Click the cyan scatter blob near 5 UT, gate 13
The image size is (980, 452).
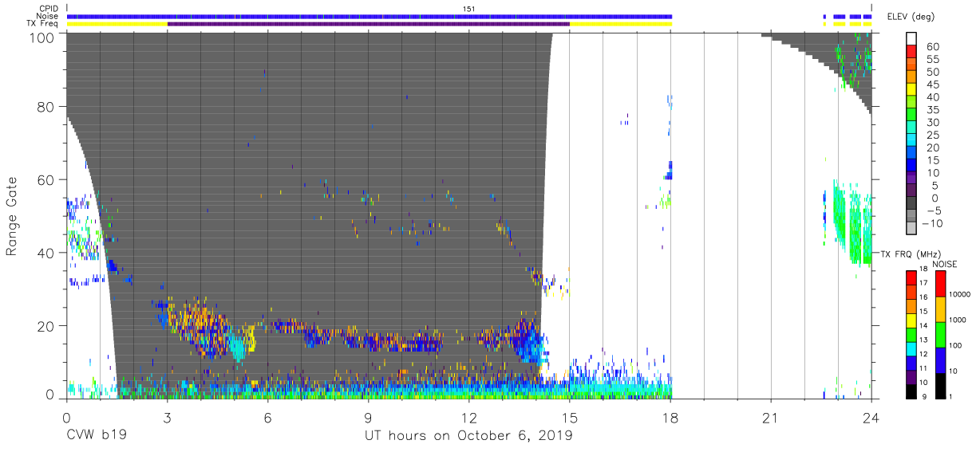pyautogui.click(x=237, y=348)
